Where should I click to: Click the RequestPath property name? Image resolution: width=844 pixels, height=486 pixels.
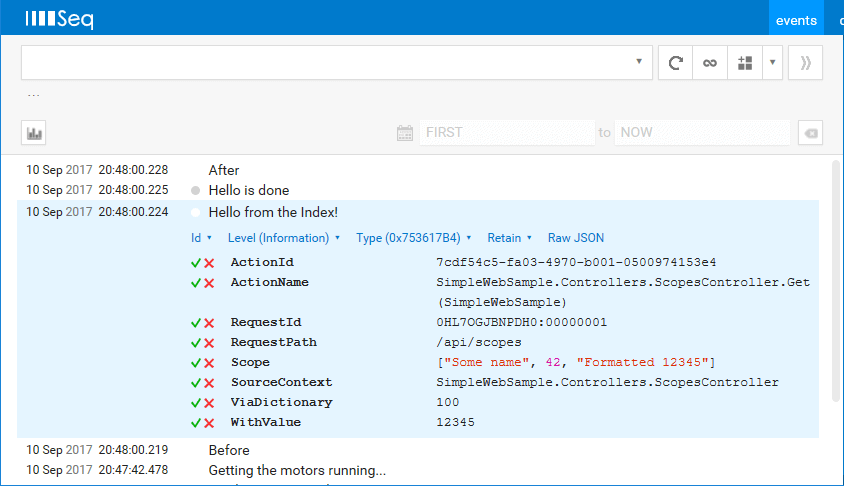[x=273, y=342]
